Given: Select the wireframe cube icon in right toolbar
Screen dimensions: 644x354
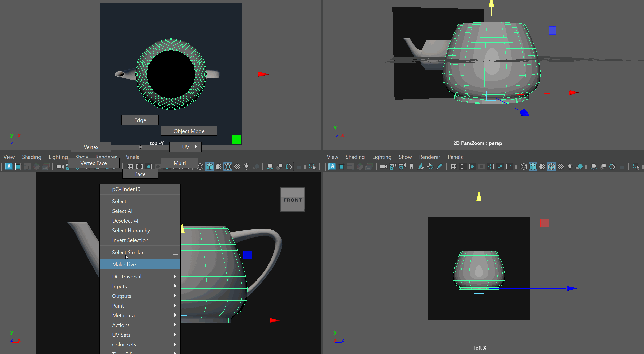Looking at the screenshot, I should point(524,167).
